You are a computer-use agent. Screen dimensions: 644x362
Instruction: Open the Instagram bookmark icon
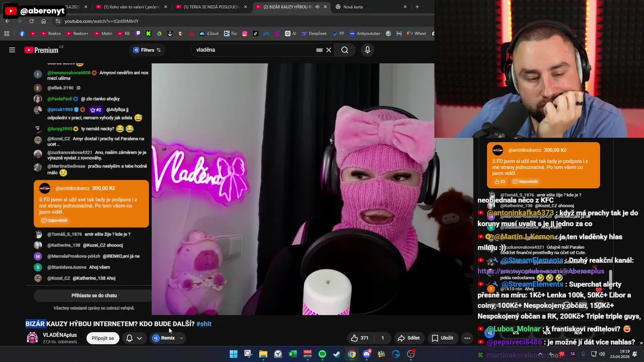pos(245,34)
